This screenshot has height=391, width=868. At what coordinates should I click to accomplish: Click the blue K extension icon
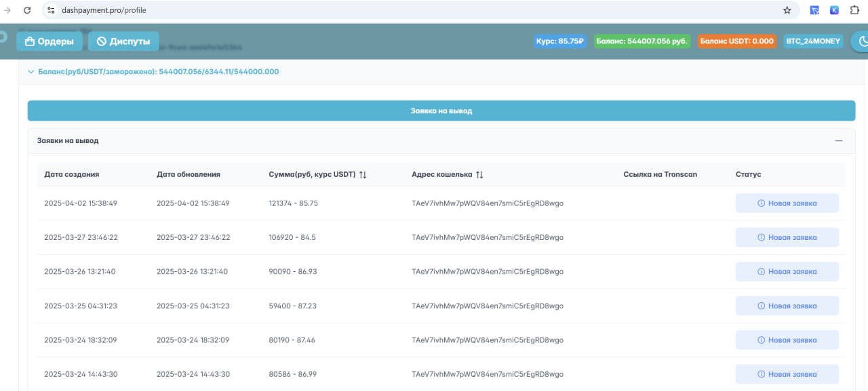[x=834, y=10]
